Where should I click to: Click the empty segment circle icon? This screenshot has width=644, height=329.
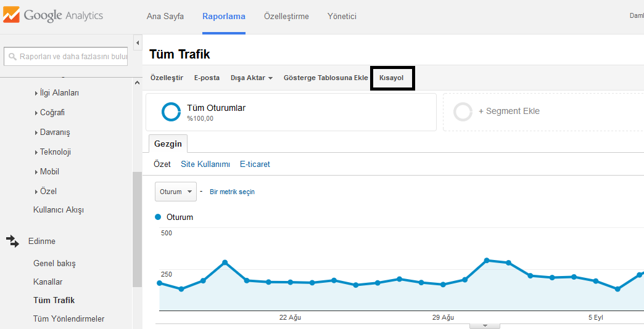coord(463,112)
